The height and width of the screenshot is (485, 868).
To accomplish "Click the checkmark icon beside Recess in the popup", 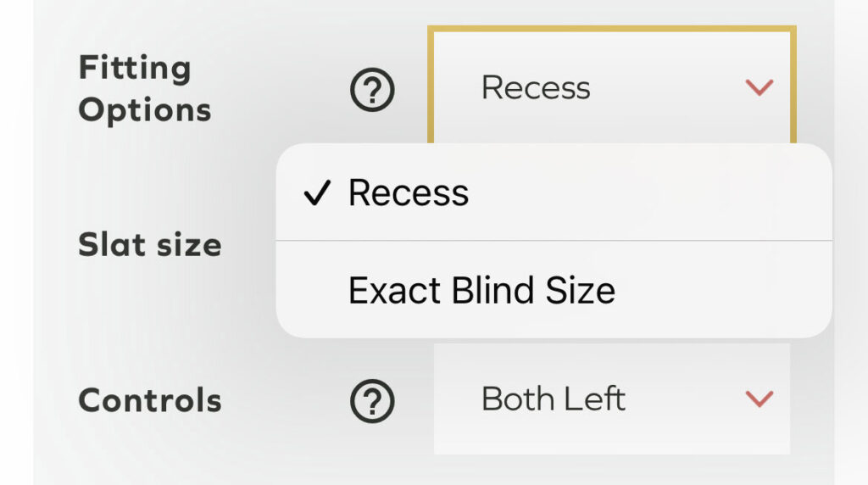I will [316, 194].
